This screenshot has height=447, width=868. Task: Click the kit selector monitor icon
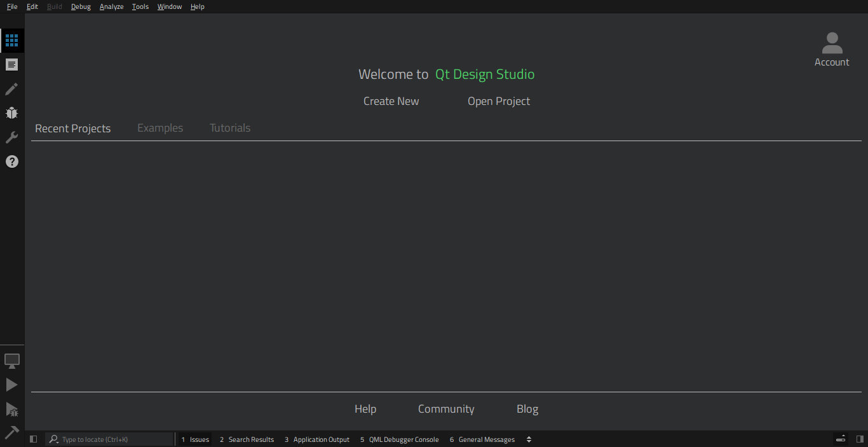point(11,361)
